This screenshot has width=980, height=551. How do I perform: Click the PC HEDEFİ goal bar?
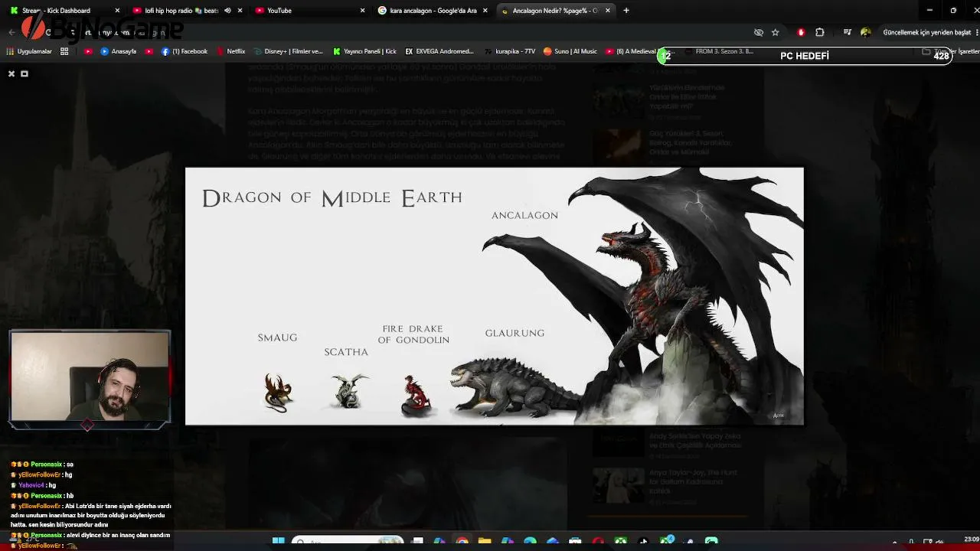point(805,56)
